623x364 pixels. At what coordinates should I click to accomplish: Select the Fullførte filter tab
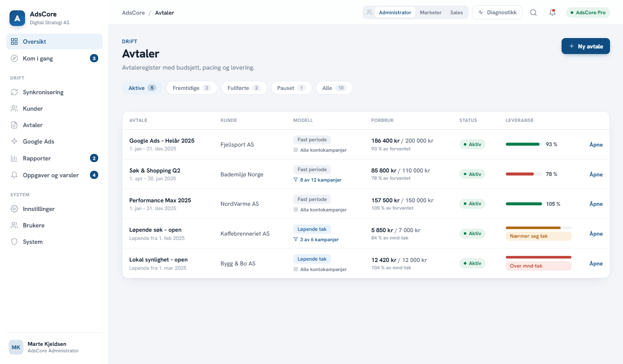click(x=244, y=88)
